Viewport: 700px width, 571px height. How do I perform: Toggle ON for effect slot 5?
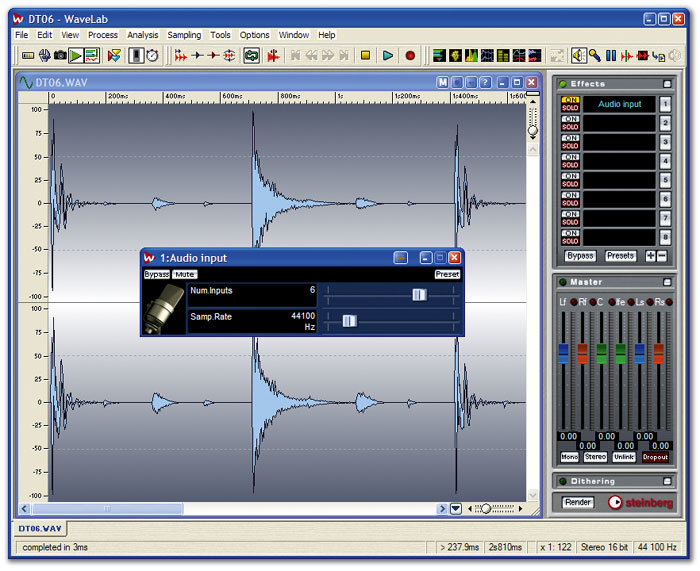click(570, 176)
